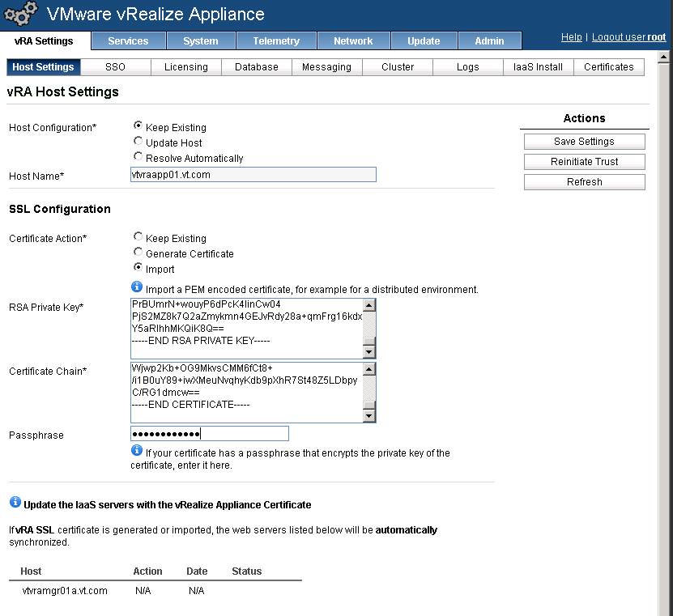Click info icon beside passphrase hint text
The image size is (673, 616).
click(137, 450)
